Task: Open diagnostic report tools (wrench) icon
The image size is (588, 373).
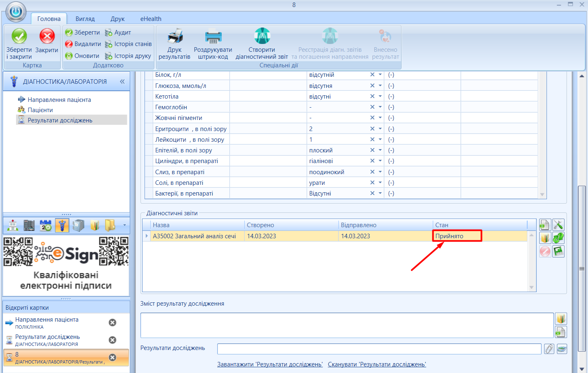Action: (x=558, y=225)
